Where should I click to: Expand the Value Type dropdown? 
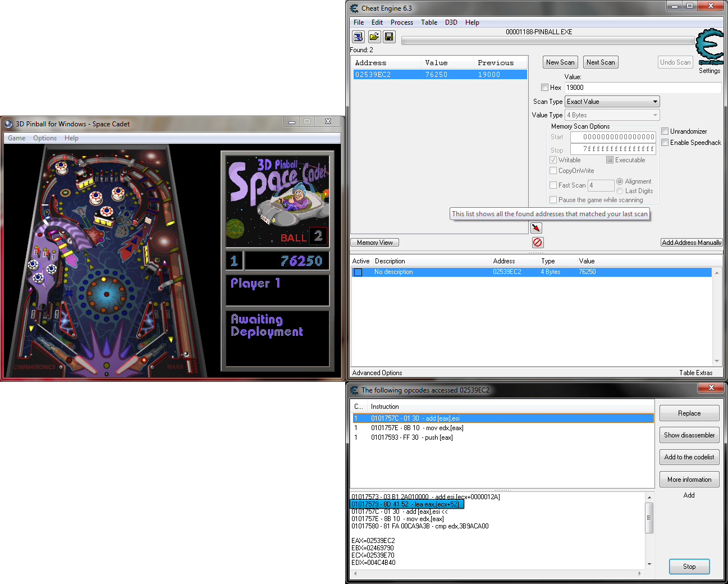612,115
